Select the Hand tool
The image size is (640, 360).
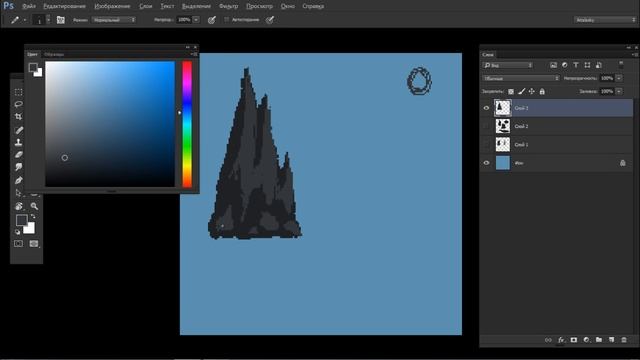[x=18, y=206]
